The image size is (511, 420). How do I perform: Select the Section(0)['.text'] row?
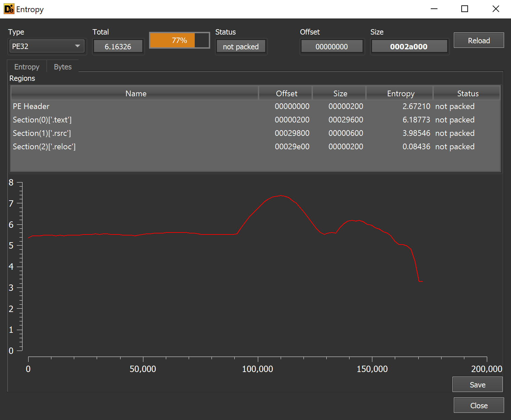click(x=255, y=120)
